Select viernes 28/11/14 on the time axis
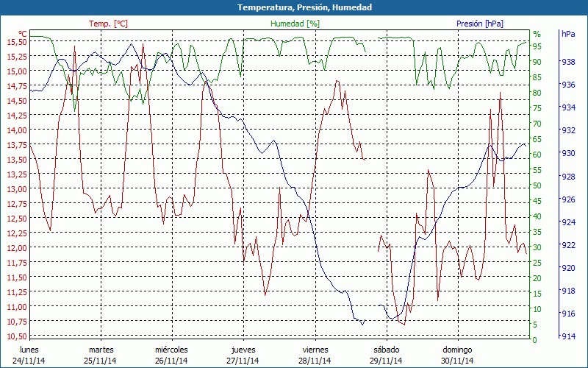The width and height of the screenshot is (588, 368). [x=315, y=355]
